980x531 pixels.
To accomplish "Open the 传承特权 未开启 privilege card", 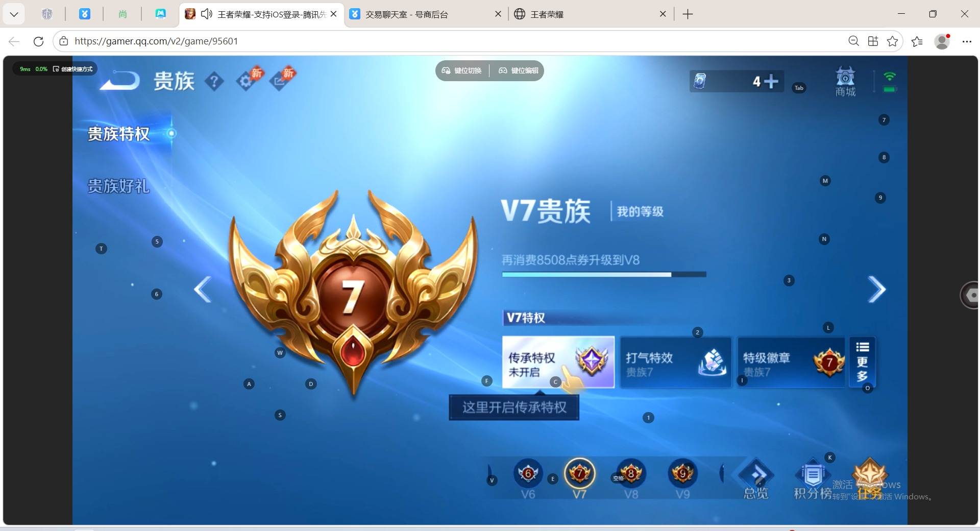I will tap(558, 362).
